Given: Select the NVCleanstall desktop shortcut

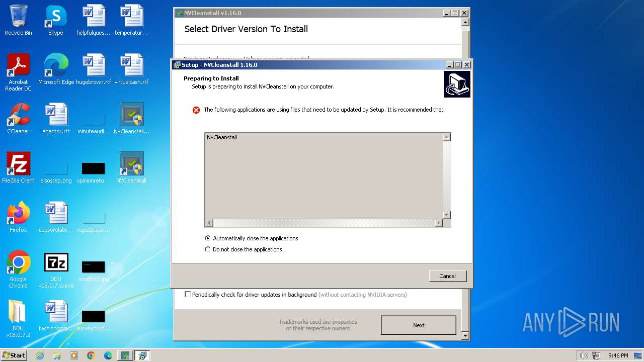Looking at the screenshot, I should click(x=131, y=168).
